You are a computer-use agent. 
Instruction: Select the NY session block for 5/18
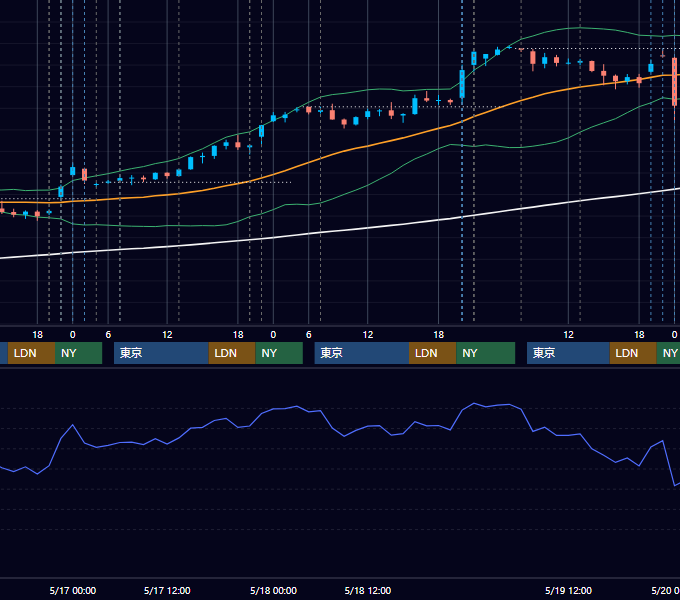[486, 353]
